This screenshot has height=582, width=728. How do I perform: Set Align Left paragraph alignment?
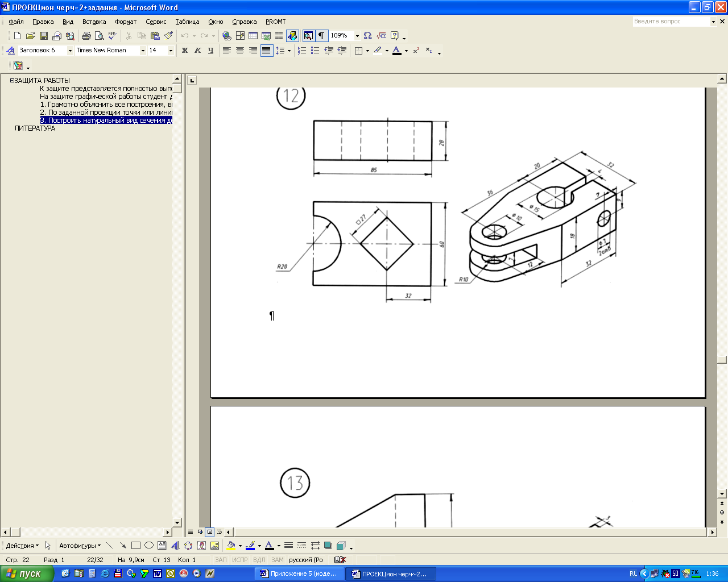pos(227,51)
